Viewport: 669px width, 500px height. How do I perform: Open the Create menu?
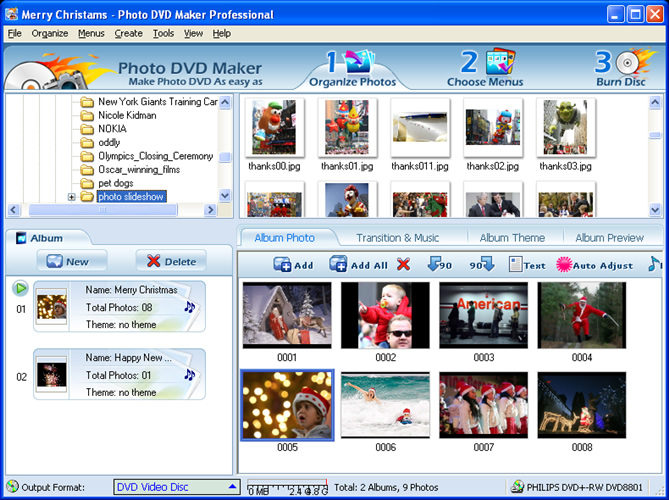[x=128, y=33]
